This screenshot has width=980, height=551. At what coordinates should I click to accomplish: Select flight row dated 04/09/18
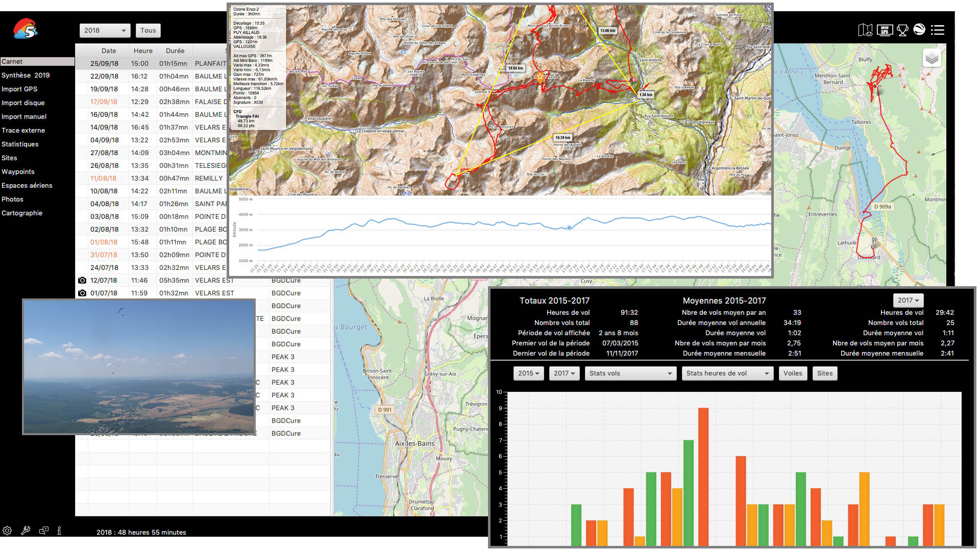click(152, 140)
